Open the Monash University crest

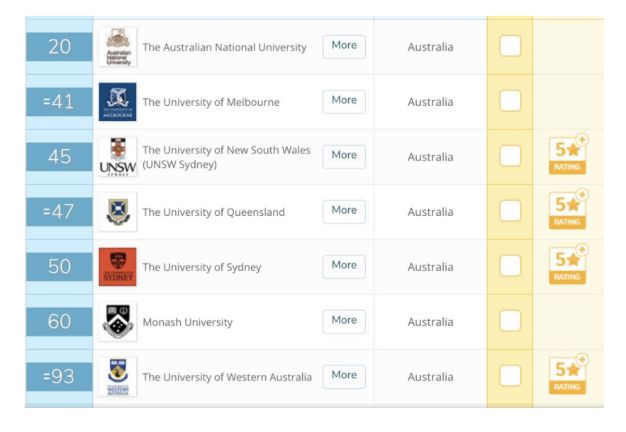(118, 322)
